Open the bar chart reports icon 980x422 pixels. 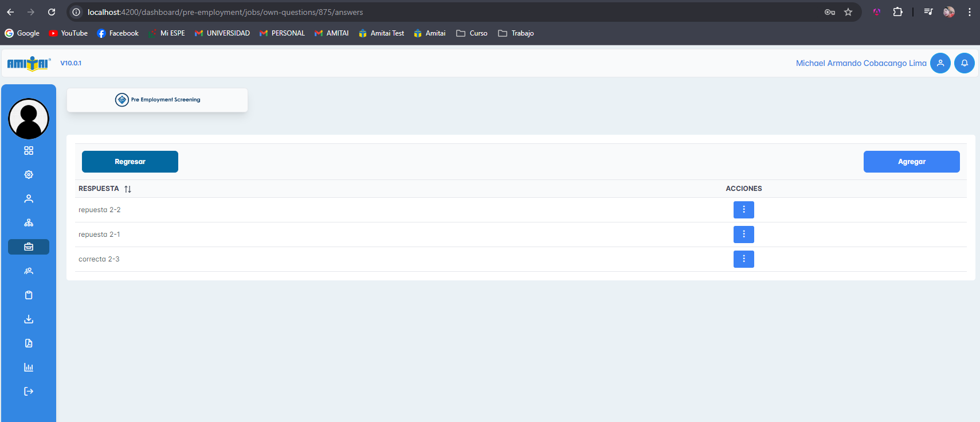click(x=29, y=368)
